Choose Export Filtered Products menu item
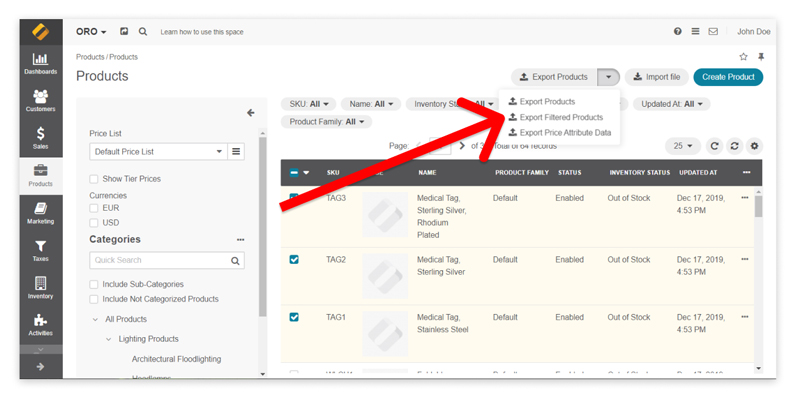This screenshot has height=402, width=800. tap(556, 117)
